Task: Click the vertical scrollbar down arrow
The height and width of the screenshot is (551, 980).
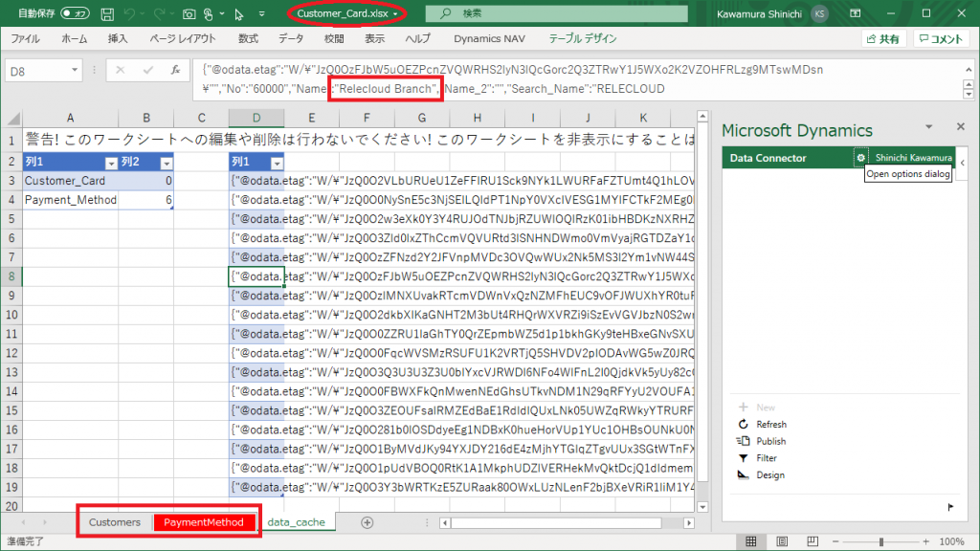Action: pyautogui.click(x=702, y=507)
